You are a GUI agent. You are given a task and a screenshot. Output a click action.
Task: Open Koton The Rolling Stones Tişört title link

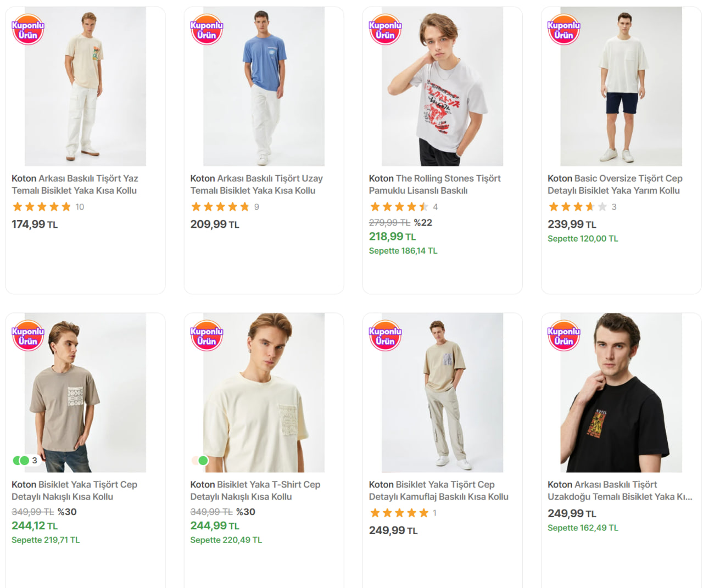tap(434, 184)
